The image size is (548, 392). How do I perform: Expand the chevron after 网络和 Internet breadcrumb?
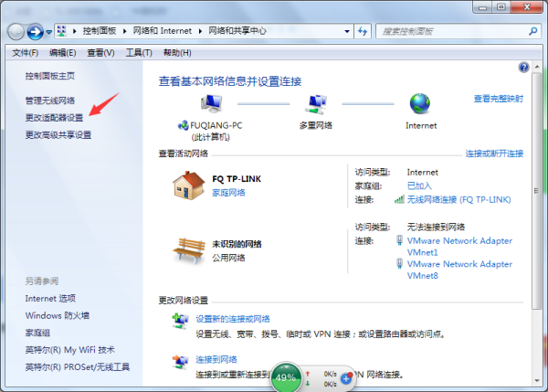point(200,31)
